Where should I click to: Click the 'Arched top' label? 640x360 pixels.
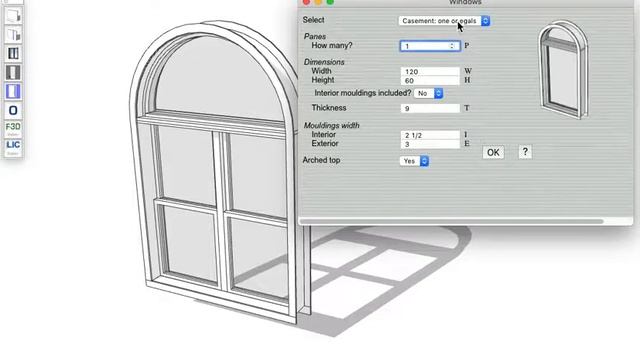coord(321,160)
